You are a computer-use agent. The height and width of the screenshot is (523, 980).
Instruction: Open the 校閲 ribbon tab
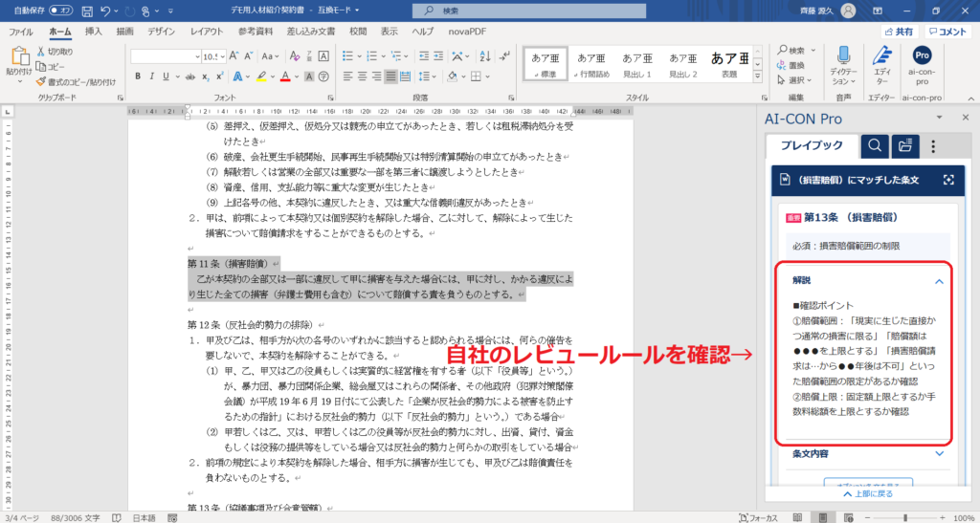coord(358,32)
